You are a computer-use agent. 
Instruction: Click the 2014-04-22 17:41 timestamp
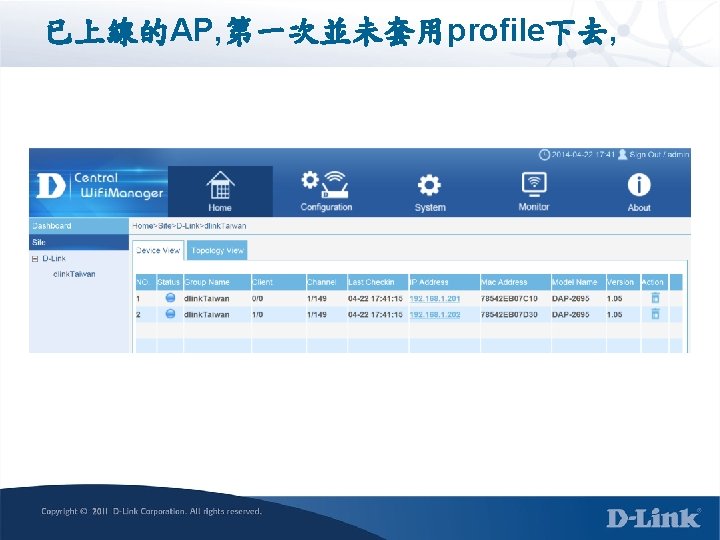click(x=583, y=154)
